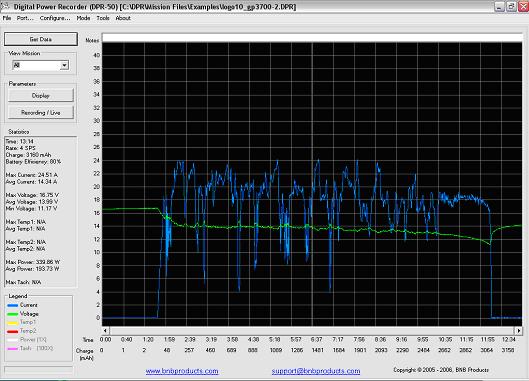
Task: Open the Display parameters button
Action: 41,96
